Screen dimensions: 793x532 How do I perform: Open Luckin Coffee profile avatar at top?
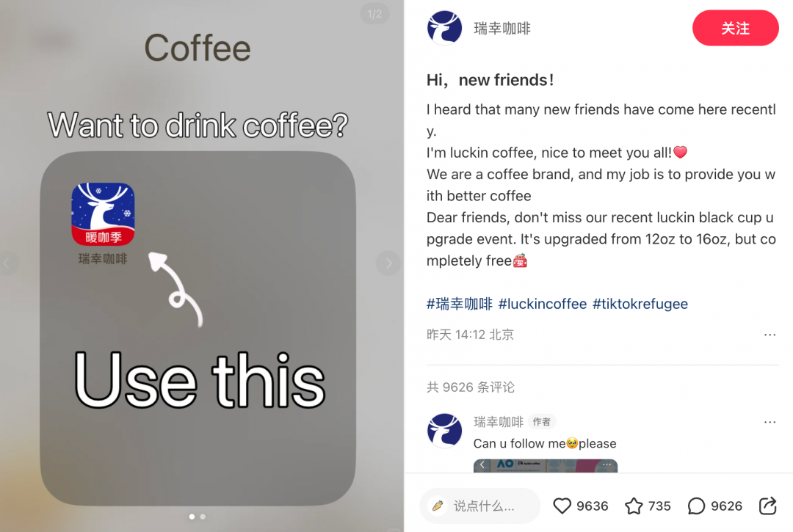444,28
